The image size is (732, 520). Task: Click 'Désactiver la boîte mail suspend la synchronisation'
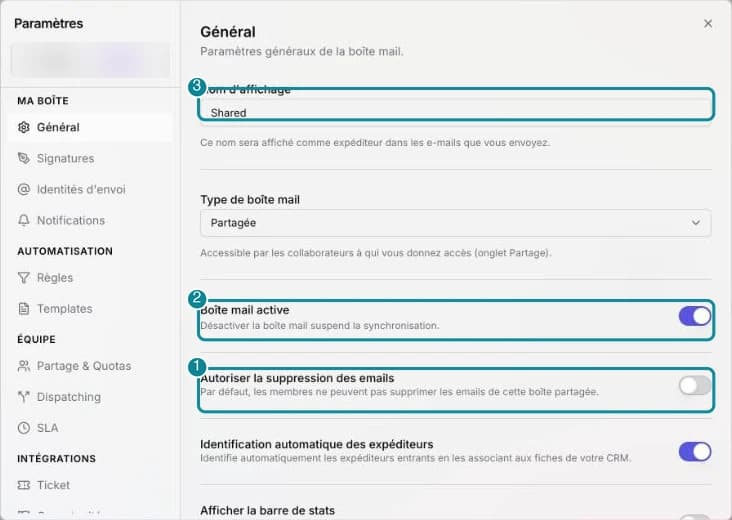click(320, 325)
